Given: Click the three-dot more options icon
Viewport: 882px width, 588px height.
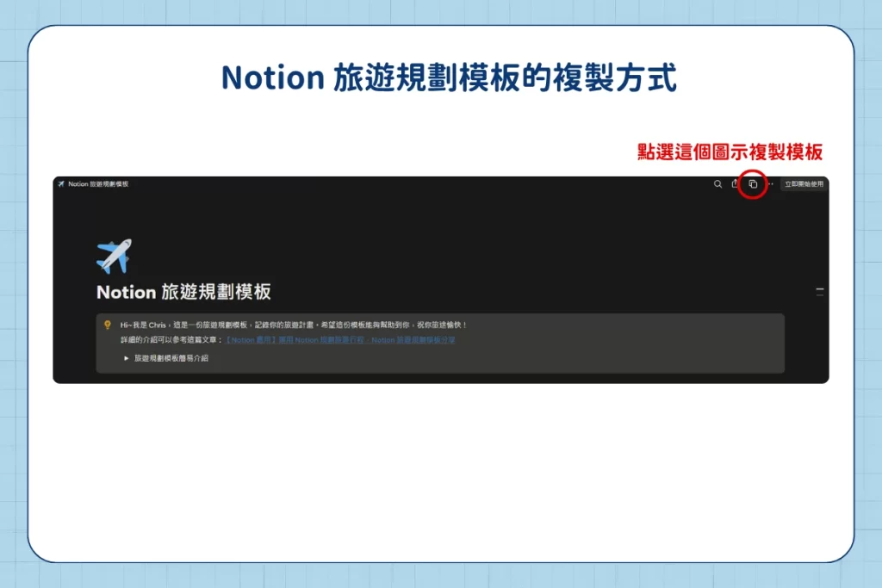Looking at the screenshot, I should [x=772, y=184].
